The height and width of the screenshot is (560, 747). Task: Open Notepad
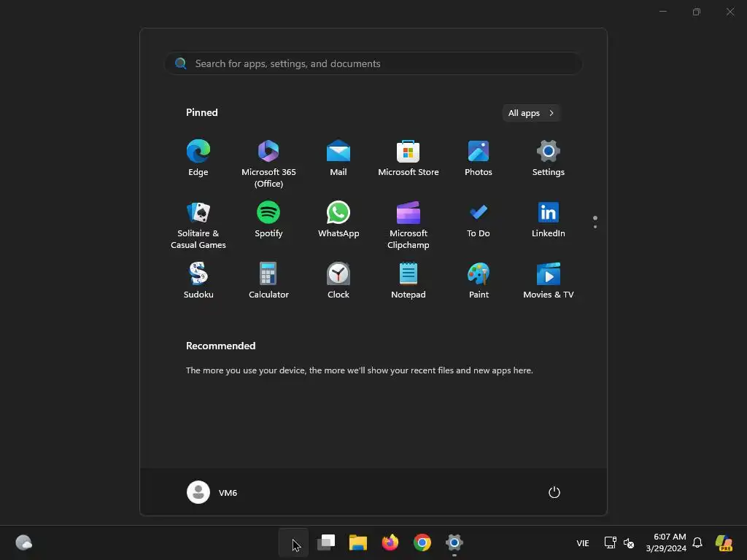point(409,281)
